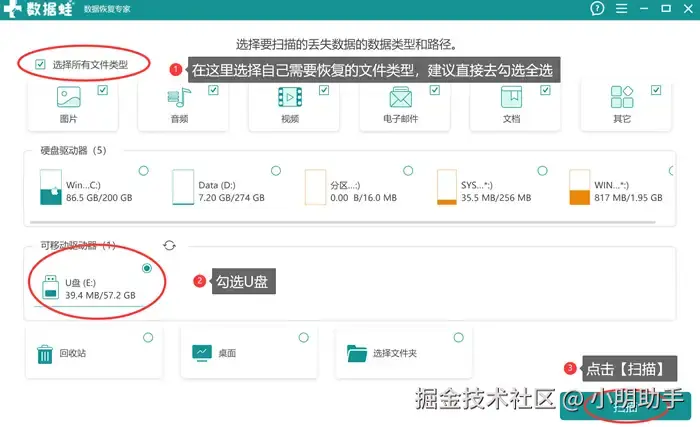Select the Data (D:) drive radio button
This screenshot has width=700, height=427.
[276, 171]
